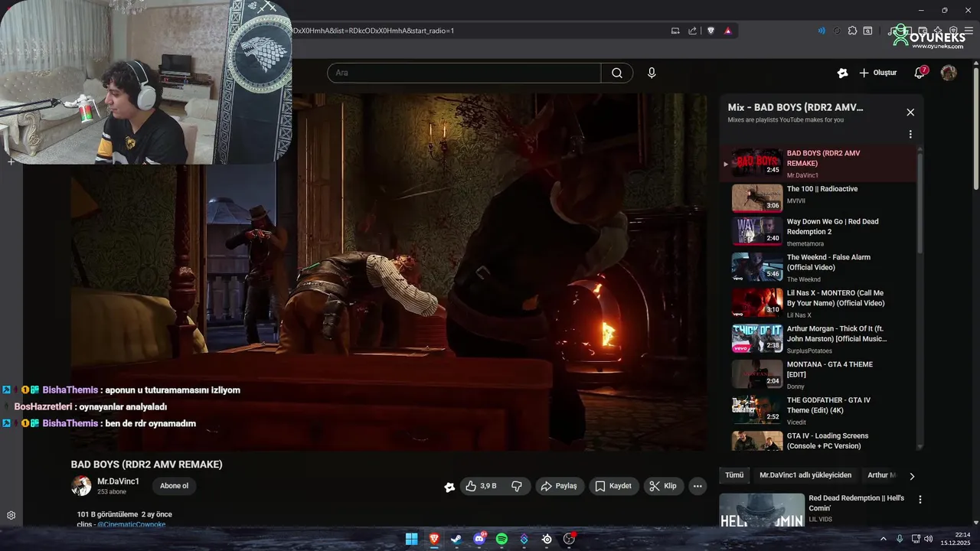Click the Kaydet save button
This screenshot has height=551, width=980.
[x=613, y=486]
